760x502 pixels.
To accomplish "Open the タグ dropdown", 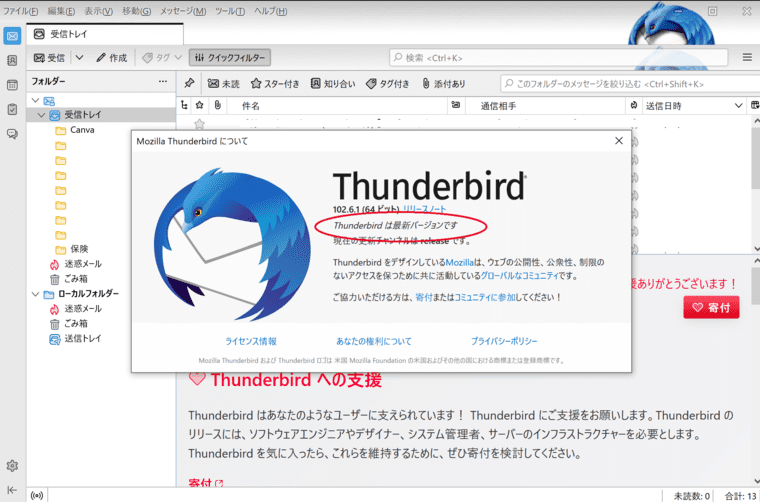I will point(162,58).
